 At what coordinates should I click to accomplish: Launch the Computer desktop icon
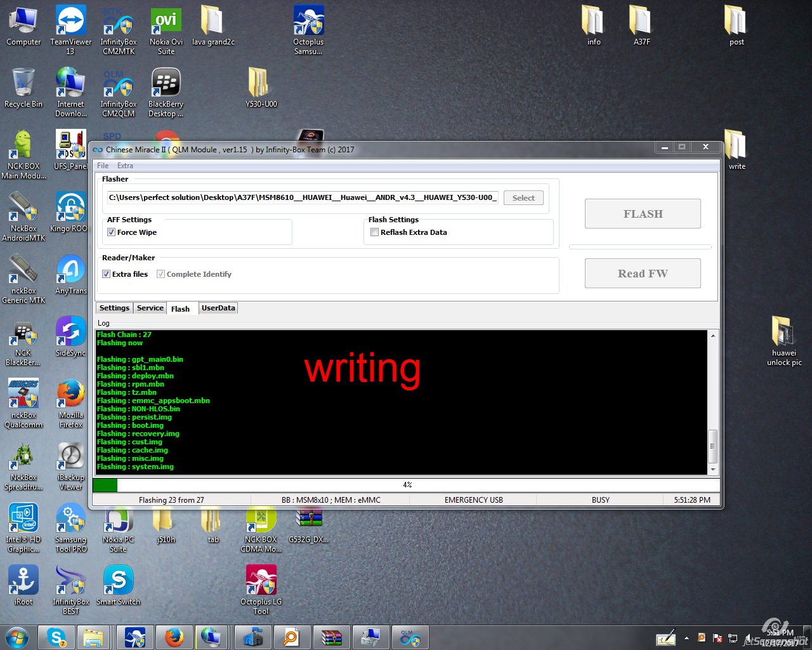[23, 25]
